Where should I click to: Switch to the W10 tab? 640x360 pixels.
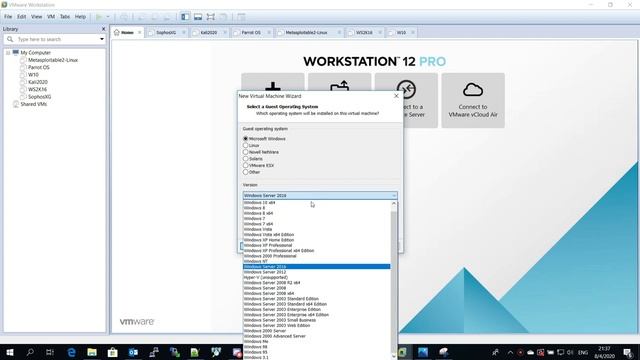pyautogui.click(x=401, y=32)
